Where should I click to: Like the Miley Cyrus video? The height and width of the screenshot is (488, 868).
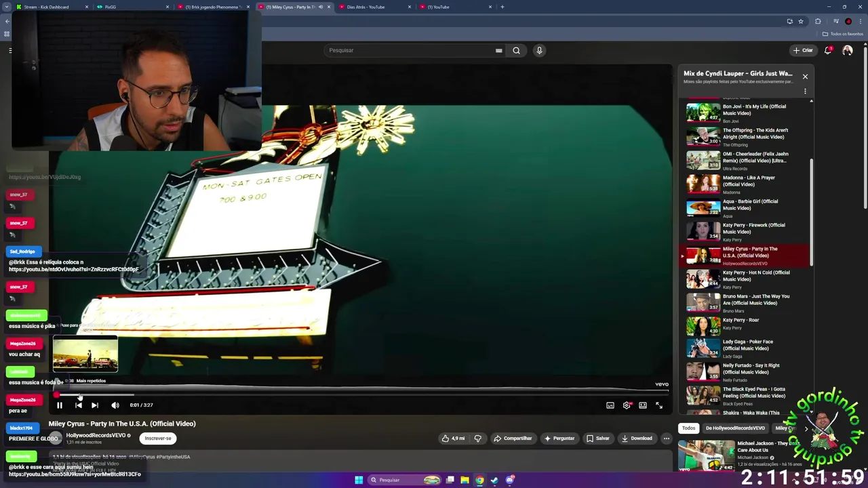(452, 439)
